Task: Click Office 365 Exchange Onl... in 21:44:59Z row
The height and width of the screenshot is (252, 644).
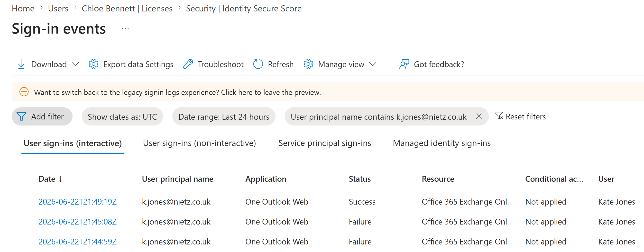Action: 467,242
